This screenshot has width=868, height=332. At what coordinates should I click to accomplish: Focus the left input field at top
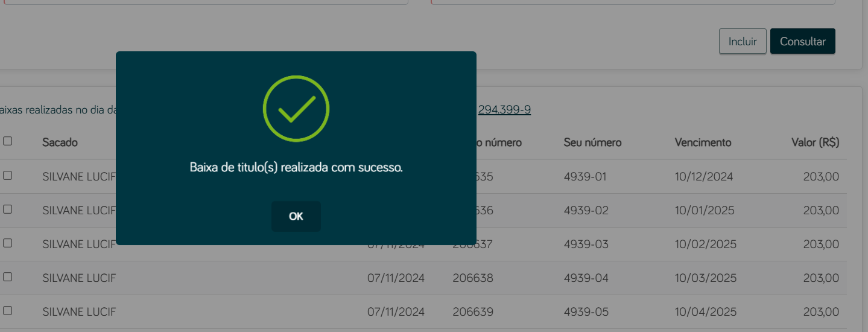(204, 2)
